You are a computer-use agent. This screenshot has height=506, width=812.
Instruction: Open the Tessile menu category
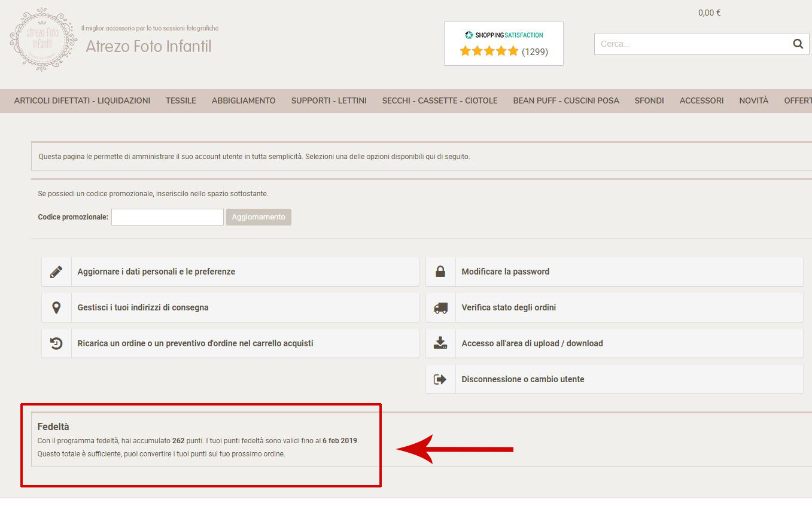pyautogui.click(x=181, y=100)
